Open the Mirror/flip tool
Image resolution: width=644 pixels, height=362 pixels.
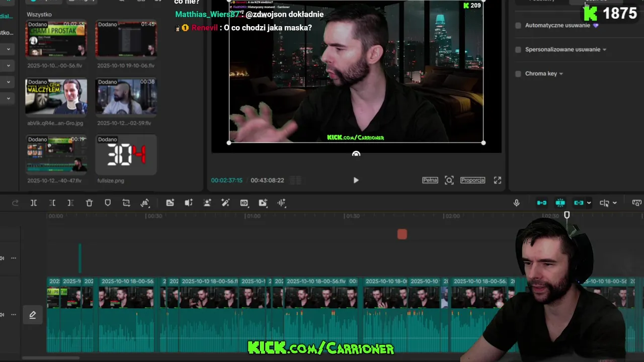pos(145,203)
